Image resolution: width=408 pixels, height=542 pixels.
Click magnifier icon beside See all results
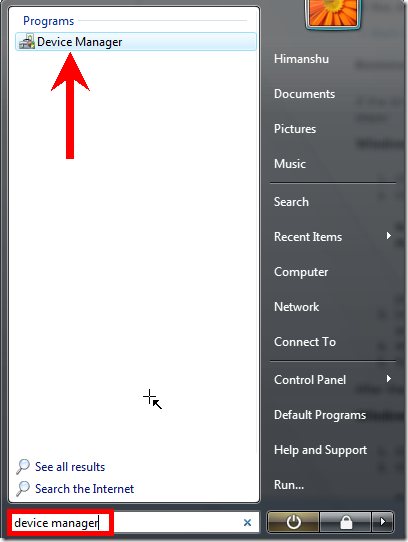tap(23, 466)
